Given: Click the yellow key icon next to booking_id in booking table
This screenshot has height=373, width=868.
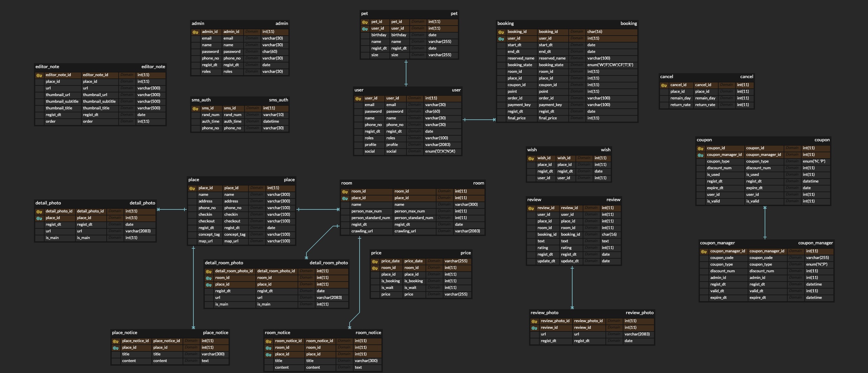Looking at the screenshot, I should 501,32.
